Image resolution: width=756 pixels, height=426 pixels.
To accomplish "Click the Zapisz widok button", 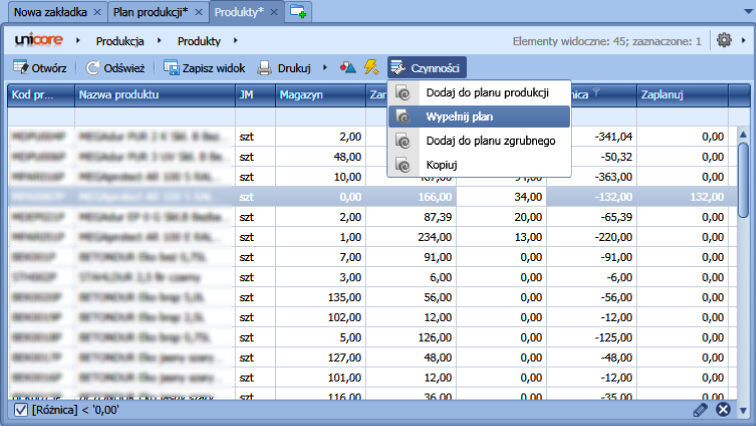I will click(205, 68).
